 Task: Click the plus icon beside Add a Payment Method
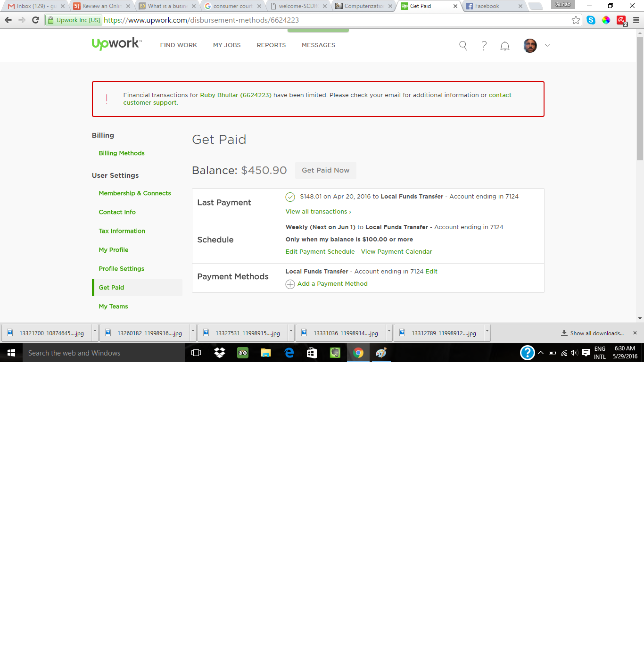click(x=290, y=284)
